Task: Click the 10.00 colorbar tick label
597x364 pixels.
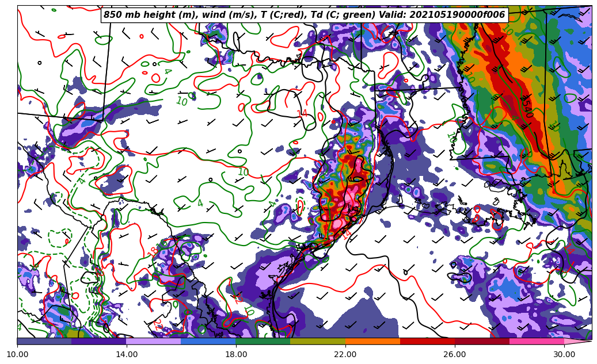Action: point(17,354)
